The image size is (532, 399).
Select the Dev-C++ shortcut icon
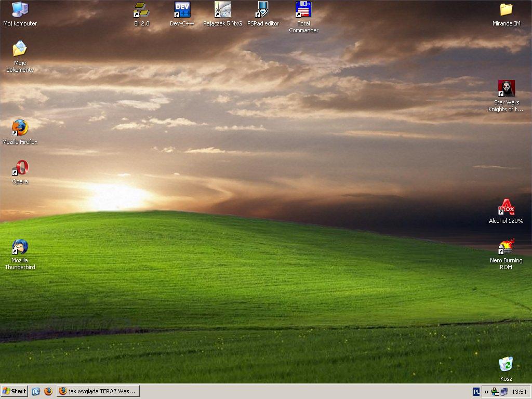(x=182, y=14)
